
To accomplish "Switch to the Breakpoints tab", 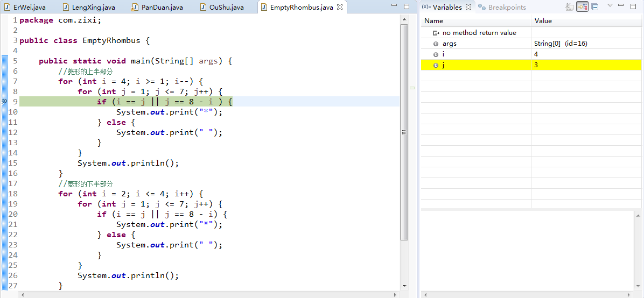I will point(502,8).
